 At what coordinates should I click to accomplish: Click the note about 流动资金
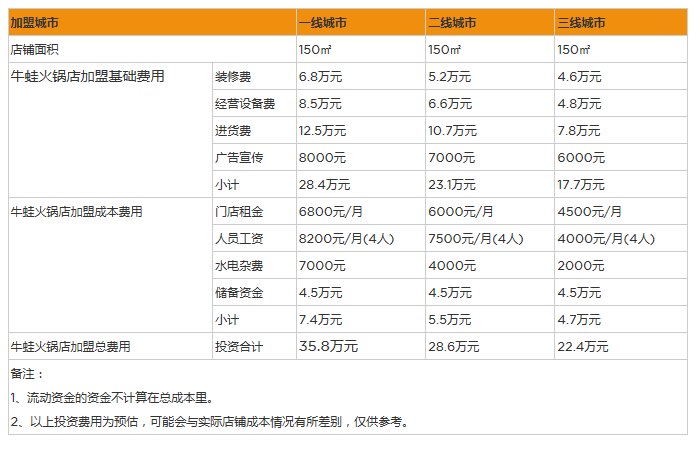[x=112, y=397]
